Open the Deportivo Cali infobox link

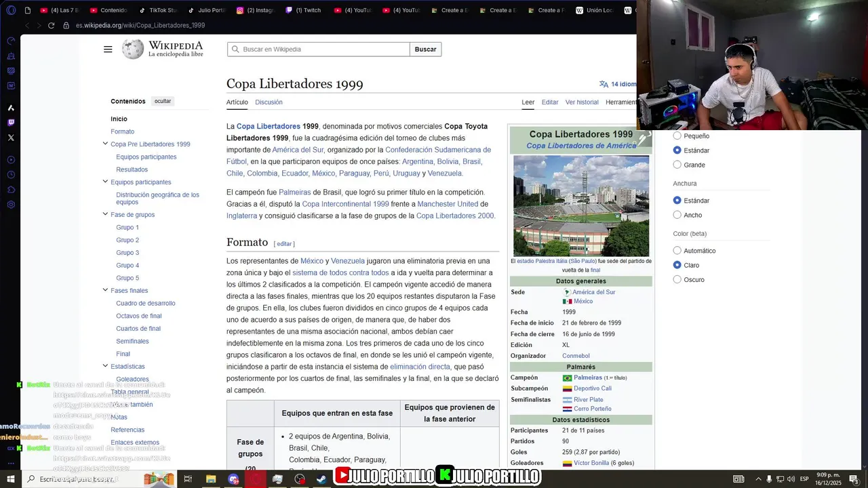pyautogui.click(x=592, y=388)
